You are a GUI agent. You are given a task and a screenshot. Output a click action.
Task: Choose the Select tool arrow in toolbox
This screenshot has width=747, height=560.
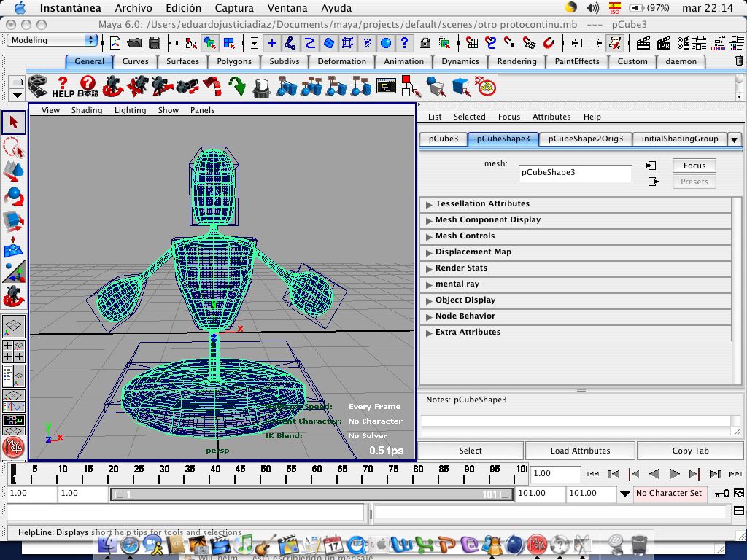[x=14, y=122]
